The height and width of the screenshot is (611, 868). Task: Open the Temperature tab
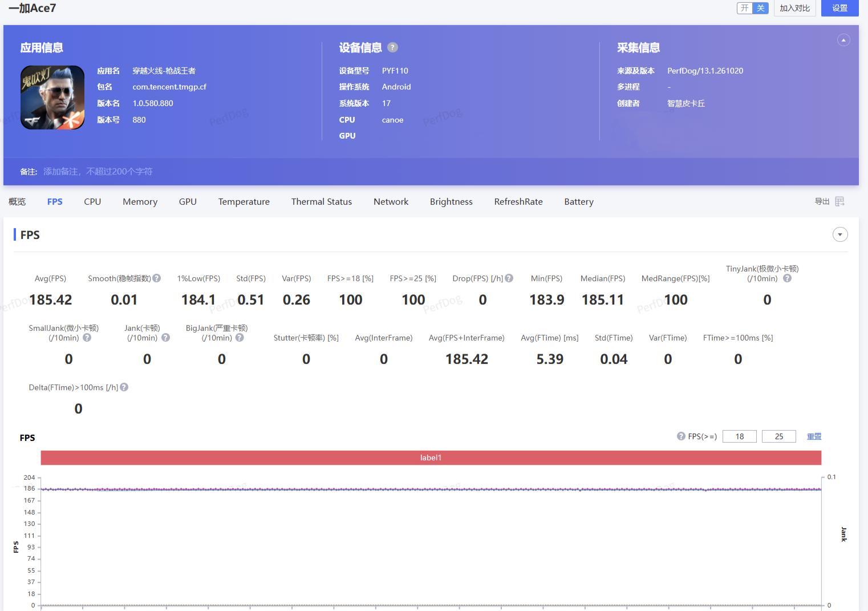[244, 201]
